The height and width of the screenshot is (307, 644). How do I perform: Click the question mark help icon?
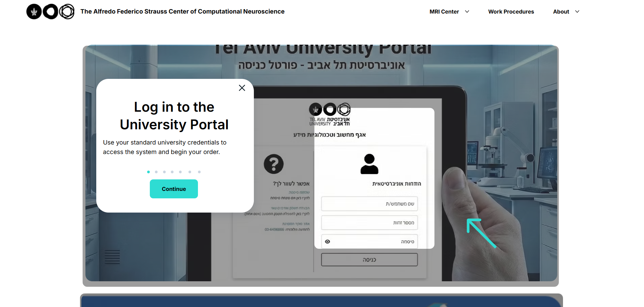tap(274, 164)
